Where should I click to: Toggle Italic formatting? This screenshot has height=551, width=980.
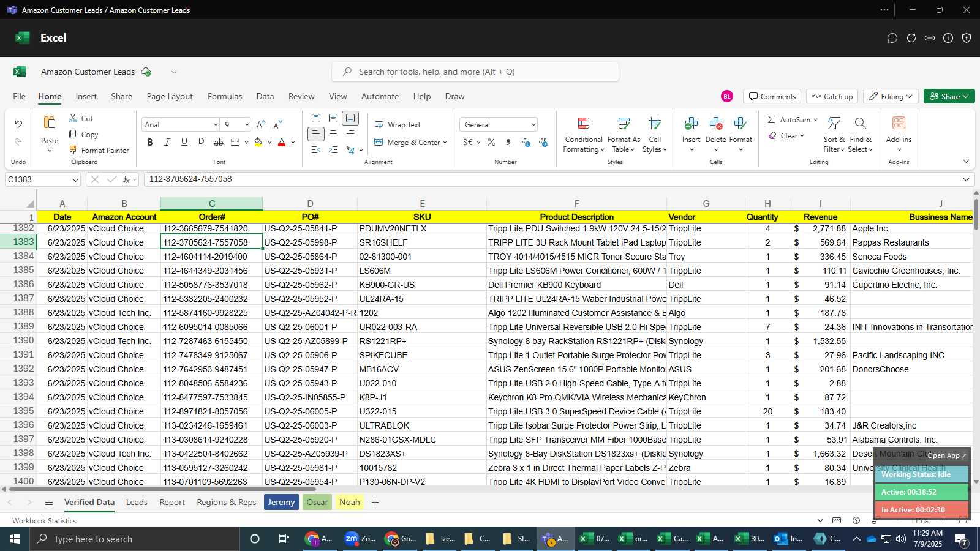pyautogui.click(x=167, y=142)
